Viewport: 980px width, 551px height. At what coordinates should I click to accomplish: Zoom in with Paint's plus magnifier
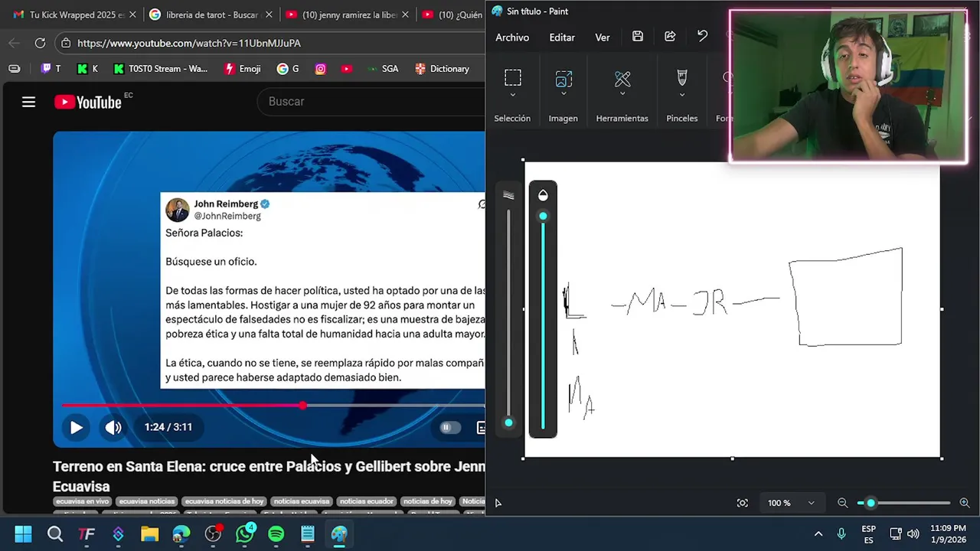pyautogui.click(x=964, y=503)
